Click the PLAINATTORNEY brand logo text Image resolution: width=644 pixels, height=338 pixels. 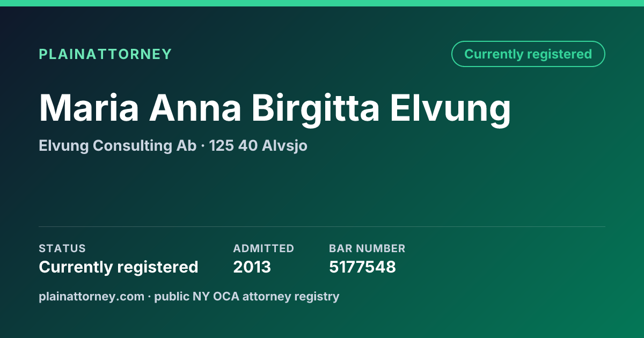(105, 54)
